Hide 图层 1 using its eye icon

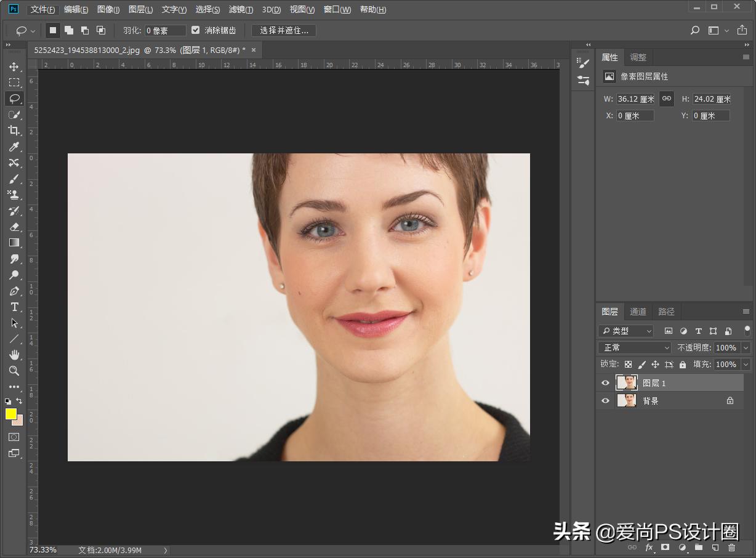point(605,383)
